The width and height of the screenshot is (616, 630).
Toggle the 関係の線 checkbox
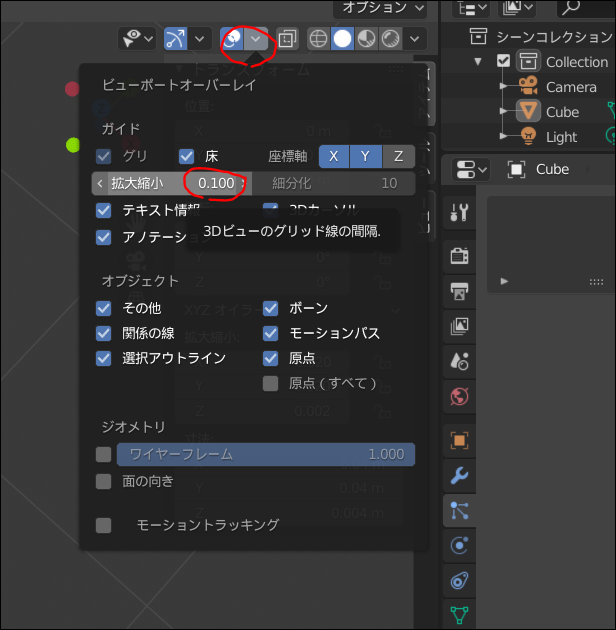(104, 333)
